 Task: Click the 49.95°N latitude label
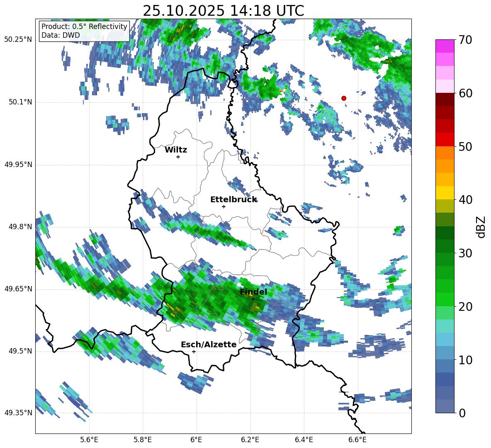coord(18,164)
